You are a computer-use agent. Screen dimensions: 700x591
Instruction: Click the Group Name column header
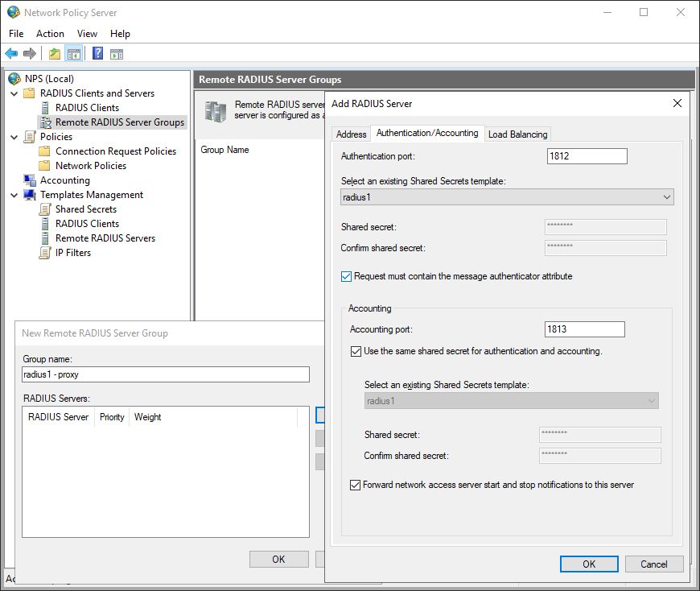[x=224, y=150]
